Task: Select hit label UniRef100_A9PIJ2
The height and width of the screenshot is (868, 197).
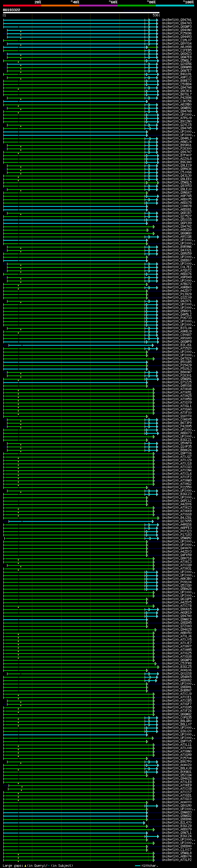Action: (176, 78)
